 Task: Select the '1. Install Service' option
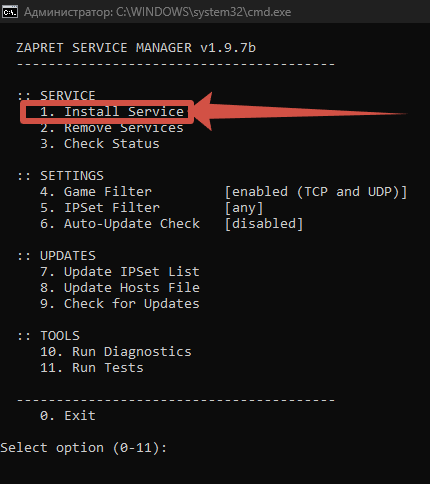click(x=112, y=112)
